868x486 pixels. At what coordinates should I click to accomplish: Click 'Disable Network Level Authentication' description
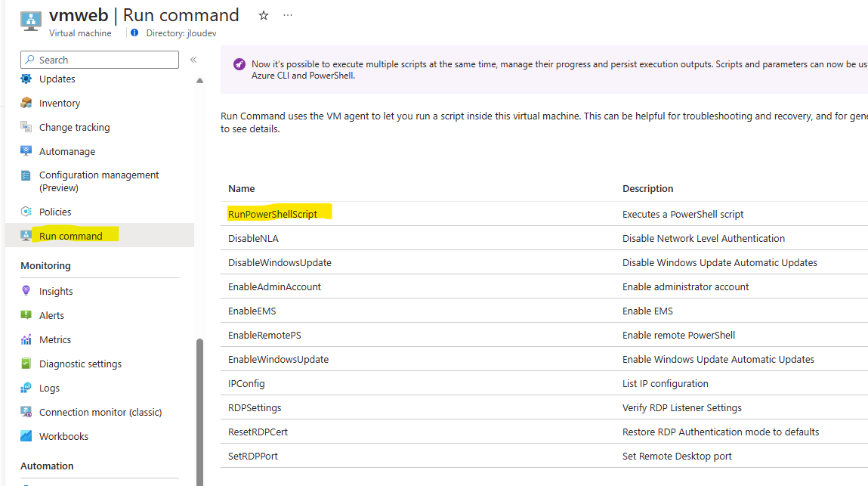tap(703, 238)
